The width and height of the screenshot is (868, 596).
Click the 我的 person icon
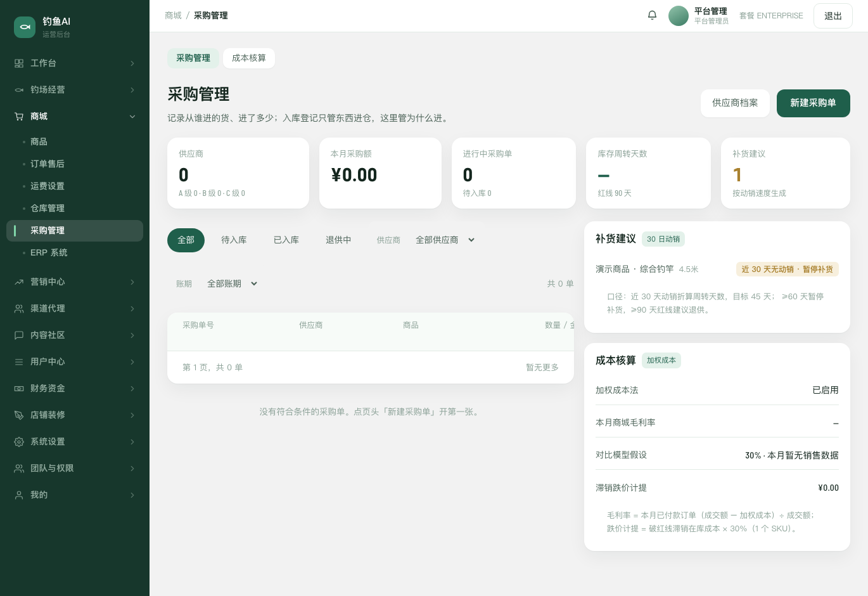tap(19, 495)
